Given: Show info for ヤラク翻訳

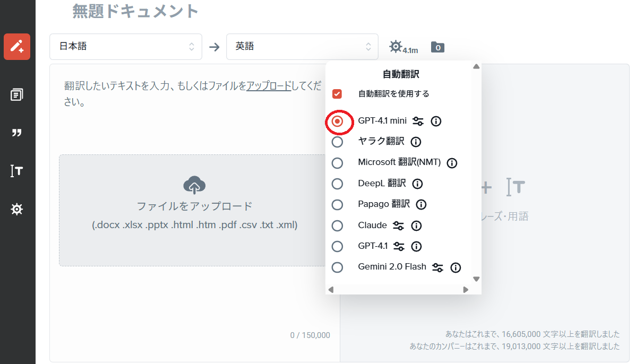Looking at the screenshot, I should pos(416,142).
